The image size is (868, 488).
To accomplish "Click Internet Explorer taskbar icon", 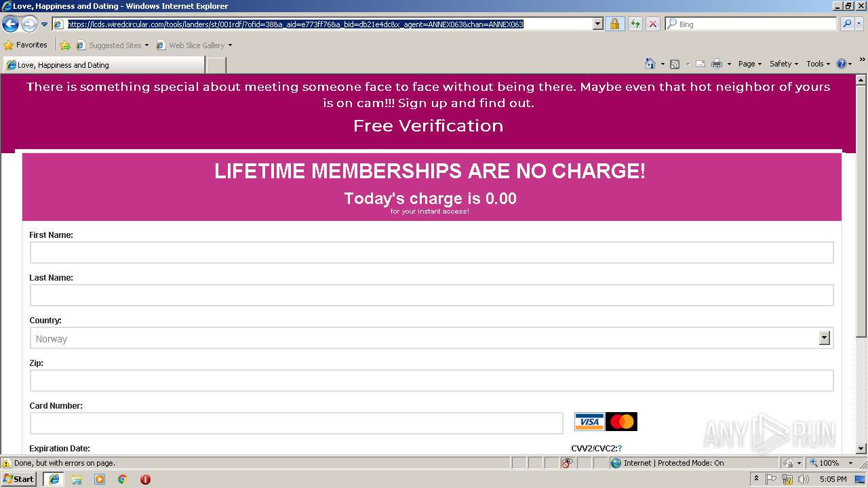I will click(54, 479).
